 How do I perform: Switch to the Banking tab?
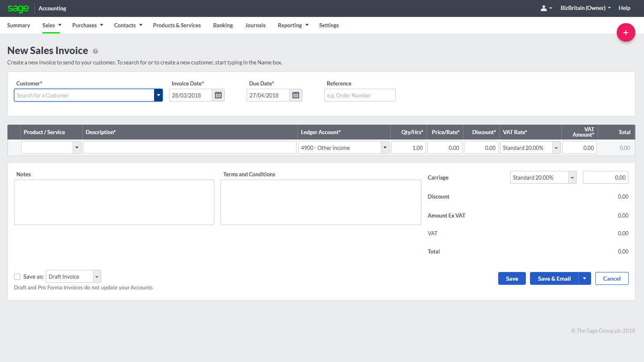point(223,25)
